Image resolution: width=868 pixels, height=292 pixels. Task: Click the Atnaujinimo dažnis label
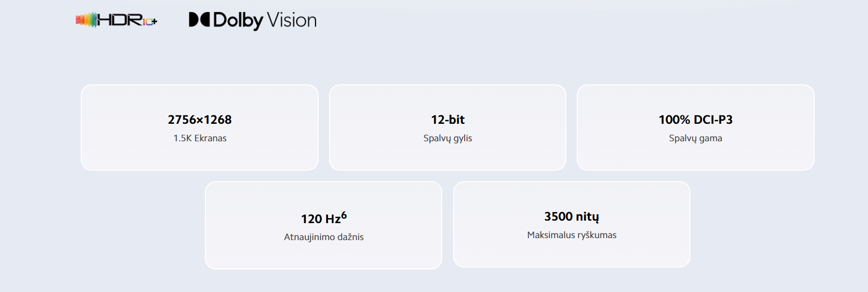tap(324, 237)
